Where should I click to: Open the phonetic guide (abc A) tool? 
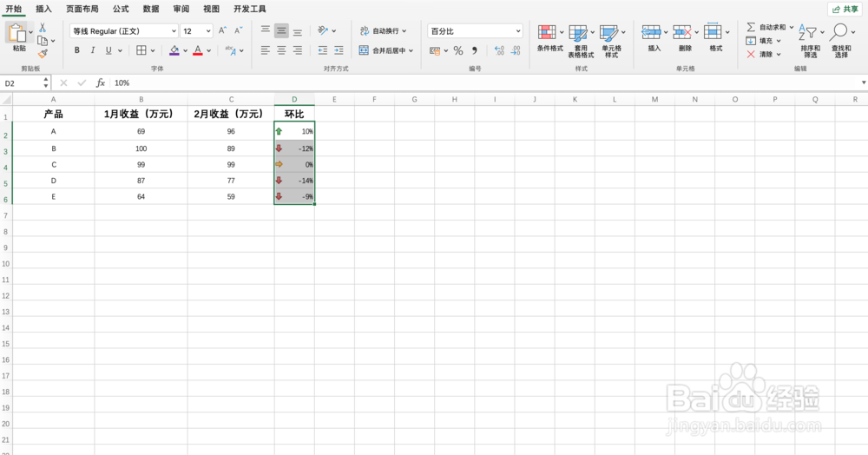[231, 50]
